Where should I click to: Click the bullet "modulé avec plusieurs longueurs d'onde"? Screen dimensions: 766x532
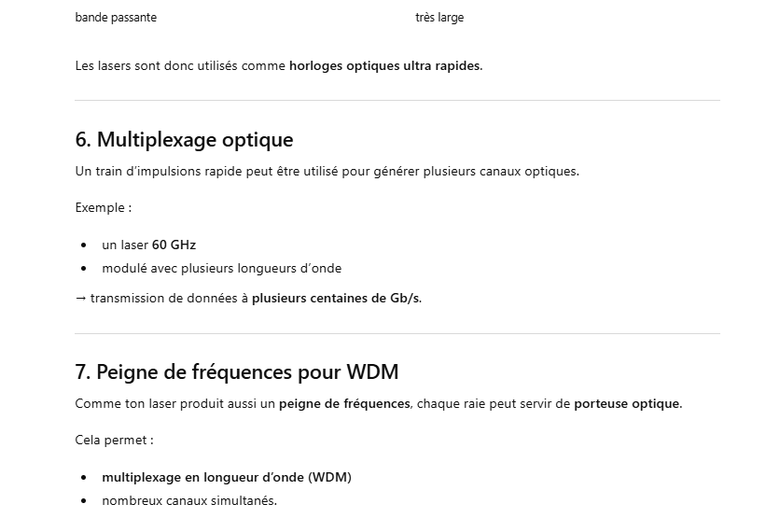[221, 269]
